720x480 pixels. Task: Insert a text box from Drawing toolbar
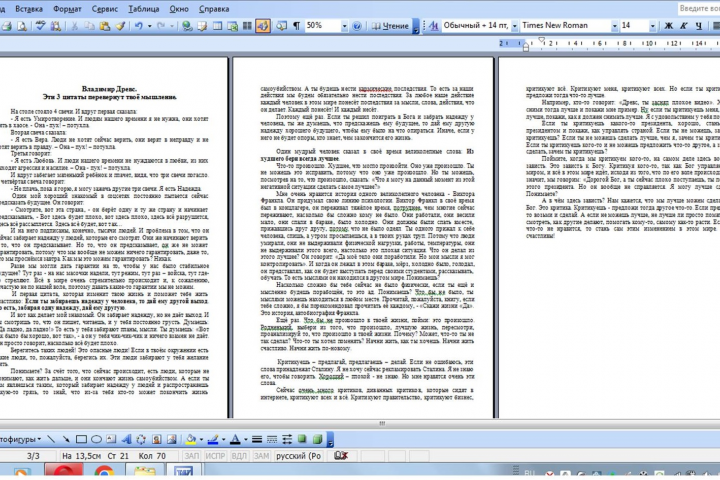coord(111,440)
